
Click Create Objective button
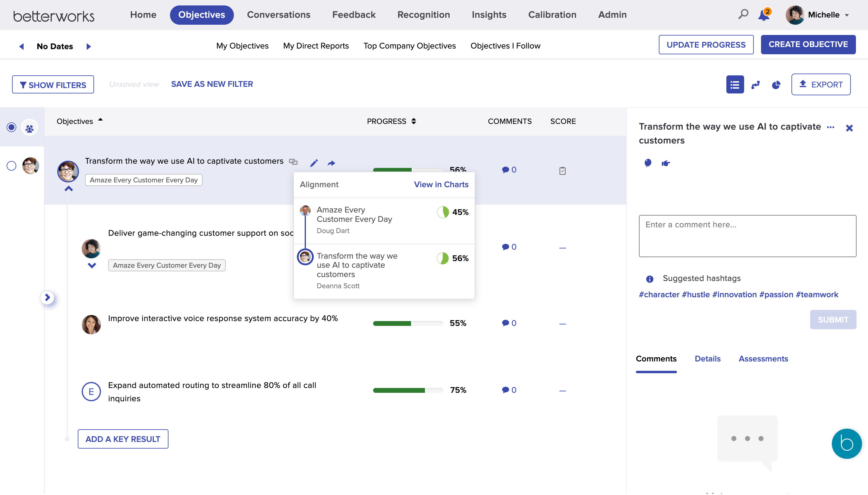pos(808,45)
